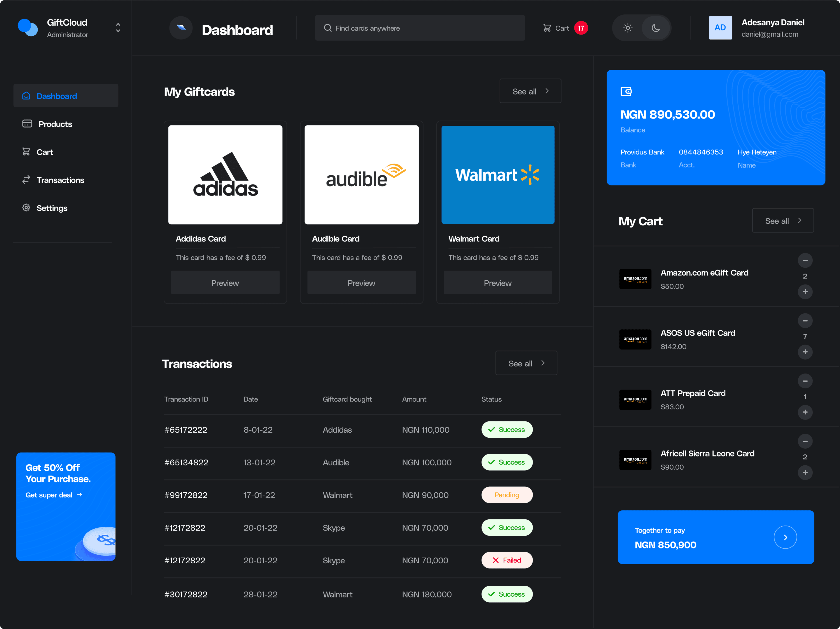Increase ASOS US eGift Card quantity
The image size is (840, 629).
click(x=805, y=352)
